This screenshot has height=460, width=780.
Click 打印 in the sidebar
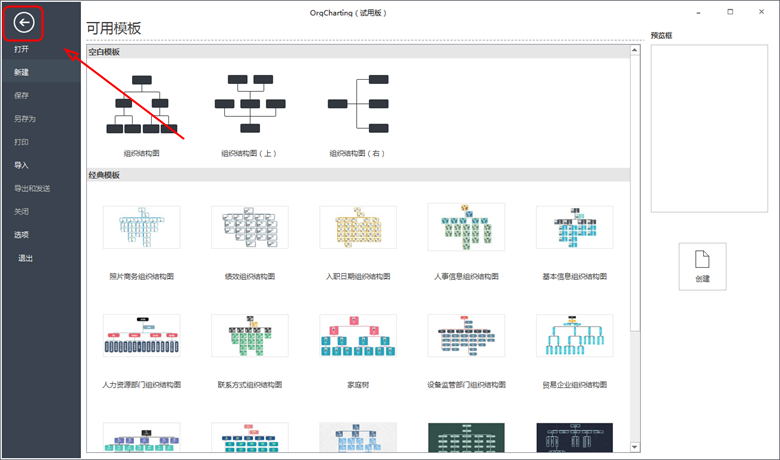(x=21, y=142)
